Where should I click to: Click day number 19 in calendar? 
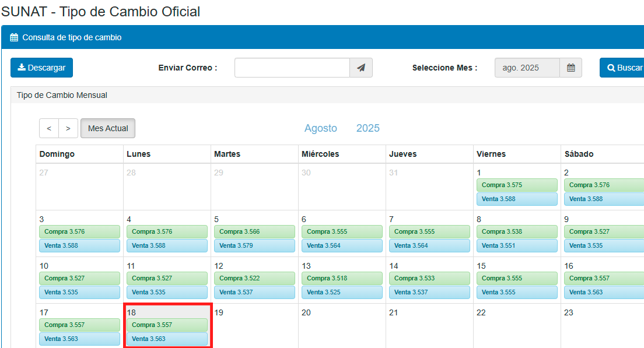[x=219, y=312]
